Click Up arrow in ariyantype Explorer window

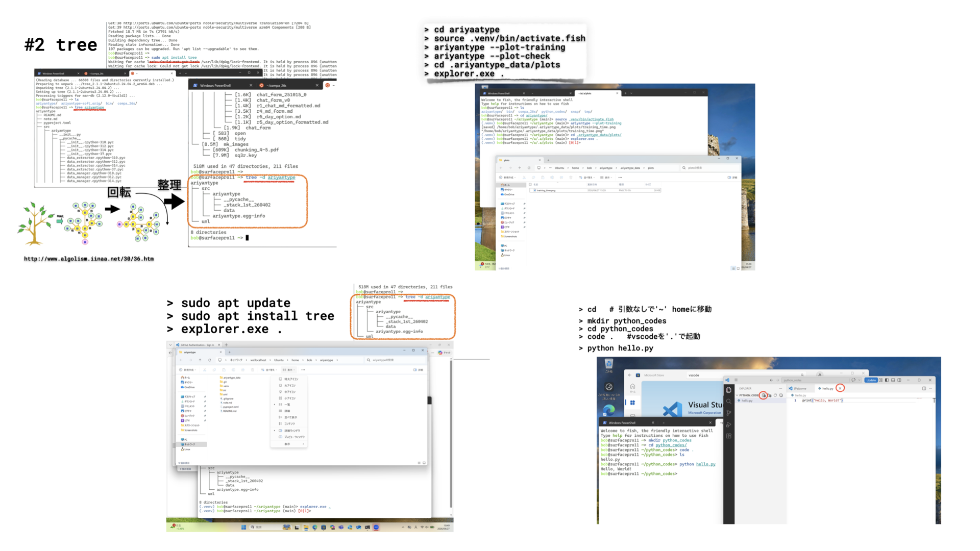[200, 360]
